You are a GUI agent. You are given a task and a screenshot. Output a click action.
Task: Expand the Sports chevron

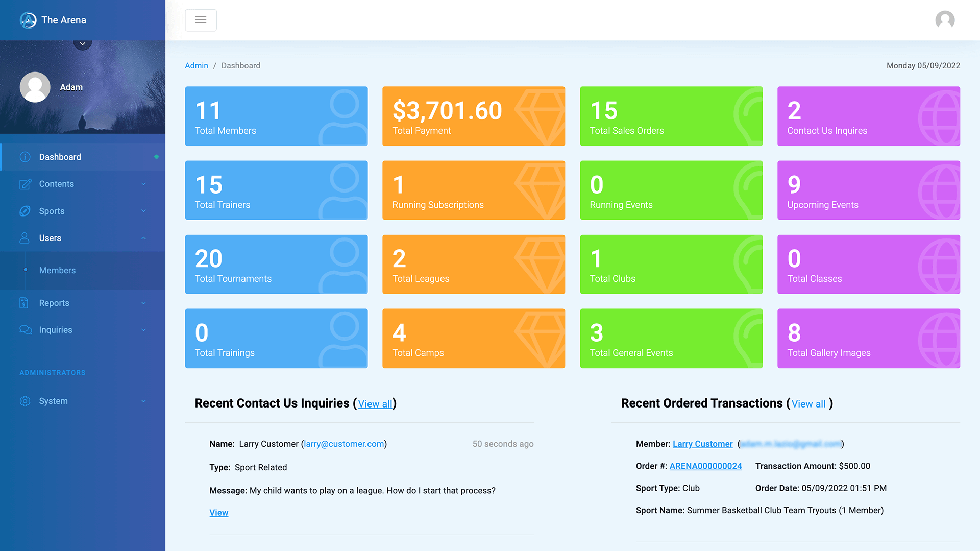point(143,211)
